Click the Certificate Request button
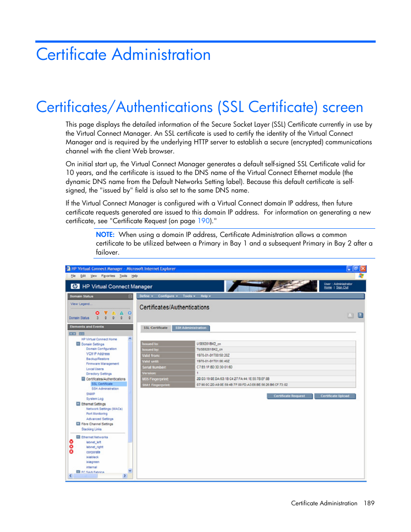This screenshot has width=411, height=532. (290, 396)
